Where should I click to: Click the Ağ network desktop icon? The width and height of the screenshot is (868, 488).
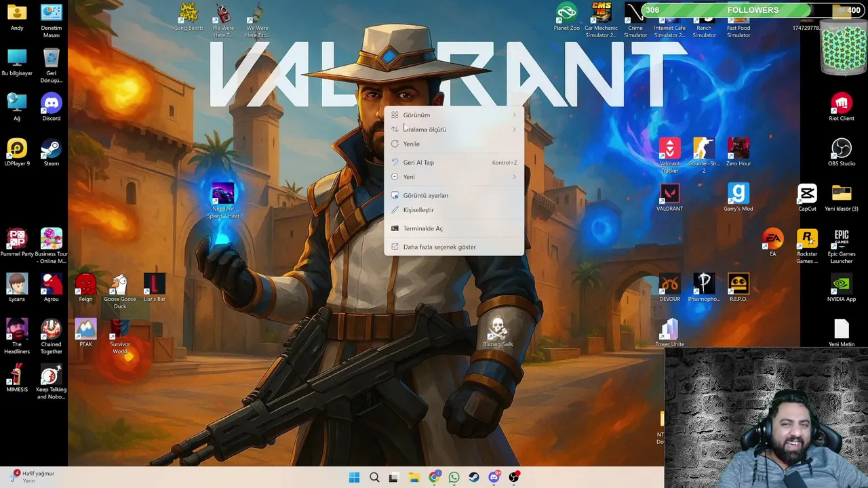[x=17, y=107]
